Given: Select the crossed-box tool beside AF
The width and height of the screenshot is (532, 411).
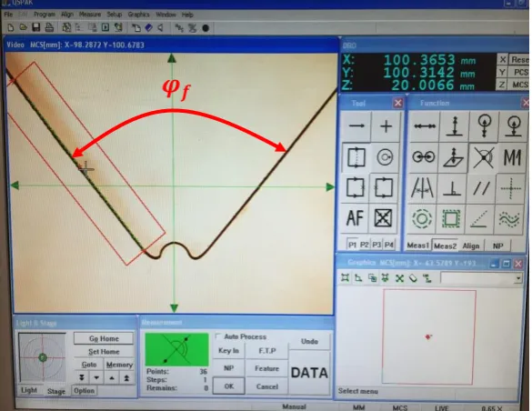Looking at the screenshot, I should click(383, 217).
